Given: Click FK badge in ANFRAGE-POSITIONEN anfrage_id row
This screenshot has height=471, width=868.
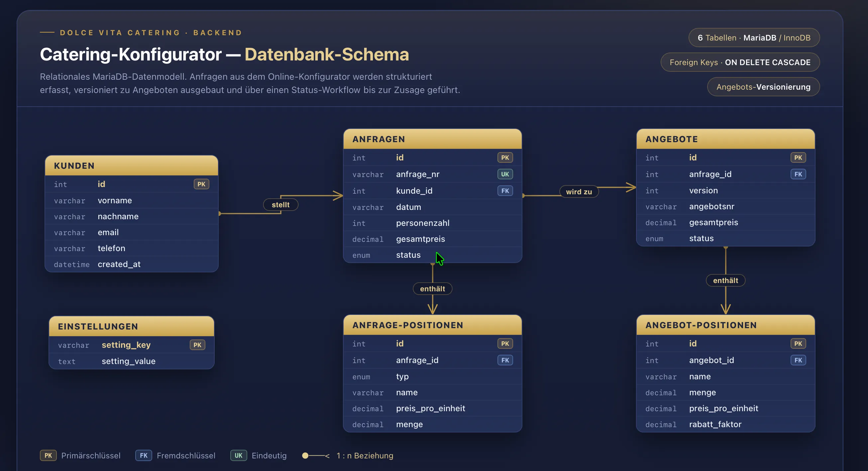Looking at the screenshot, I should (x=505, y=360).
